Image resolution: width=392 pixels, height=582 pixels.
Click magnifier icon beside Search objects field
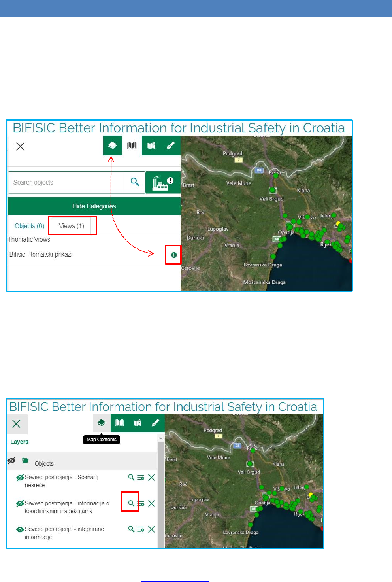tap(135, 182)
